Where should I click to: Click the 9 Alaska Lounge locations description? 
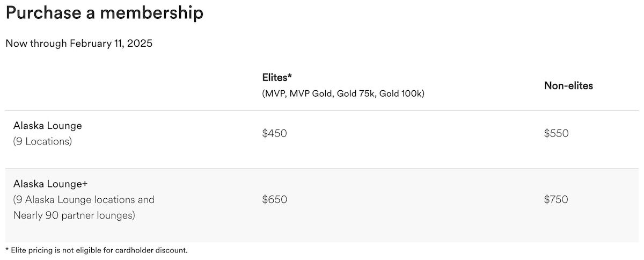[x=84, y=200]
